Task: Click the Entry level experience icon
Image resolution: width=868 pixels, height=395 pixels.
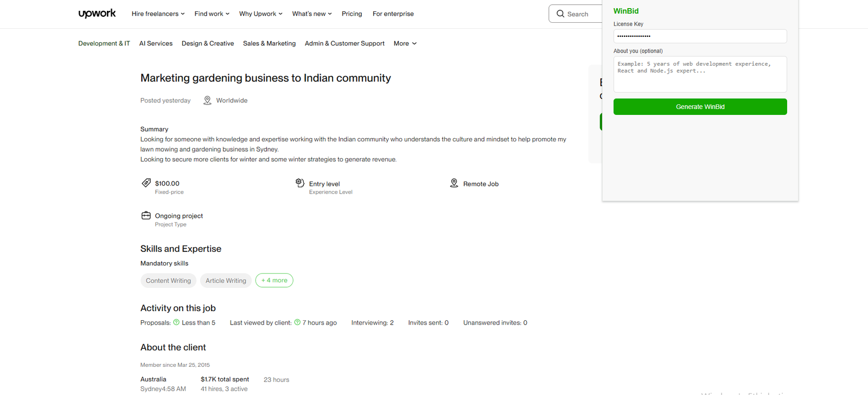Action: click(x=300, y=183)
